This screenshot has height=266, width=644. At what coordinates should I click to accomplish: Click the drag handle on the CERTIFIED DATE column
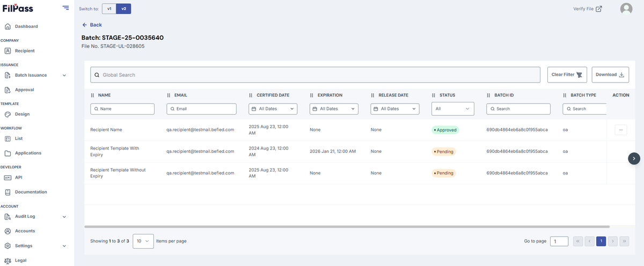(x=251, y=95)
